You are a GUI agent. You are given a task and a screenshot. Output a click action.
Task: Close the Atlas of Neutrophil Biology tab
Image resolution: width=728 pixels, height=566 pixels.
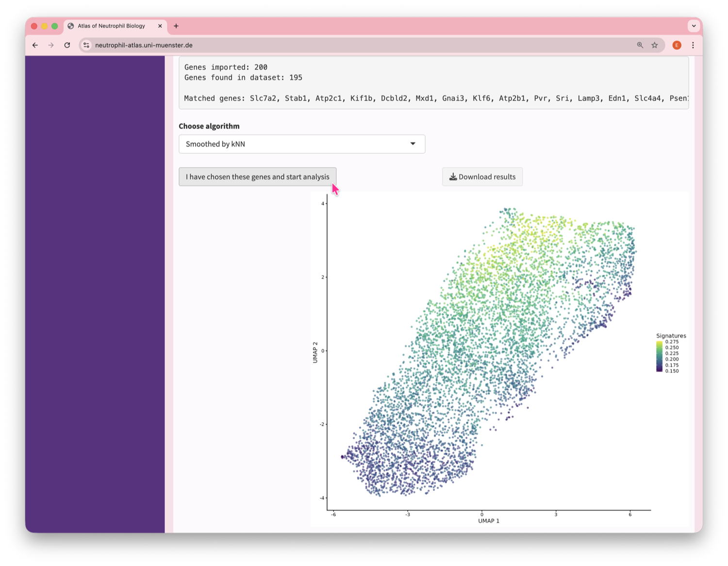click(160, 26)
